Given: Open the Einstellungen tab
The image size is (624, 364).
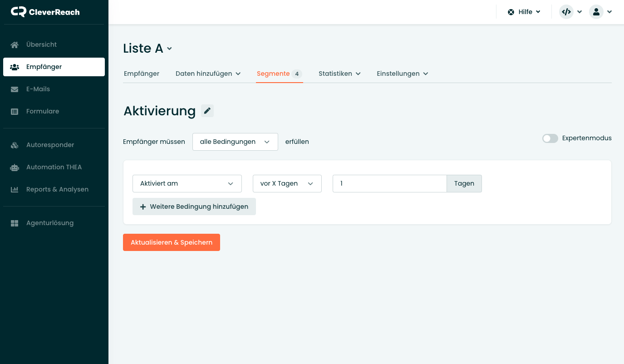Looking at the screenshot, I should coord(402,74).
